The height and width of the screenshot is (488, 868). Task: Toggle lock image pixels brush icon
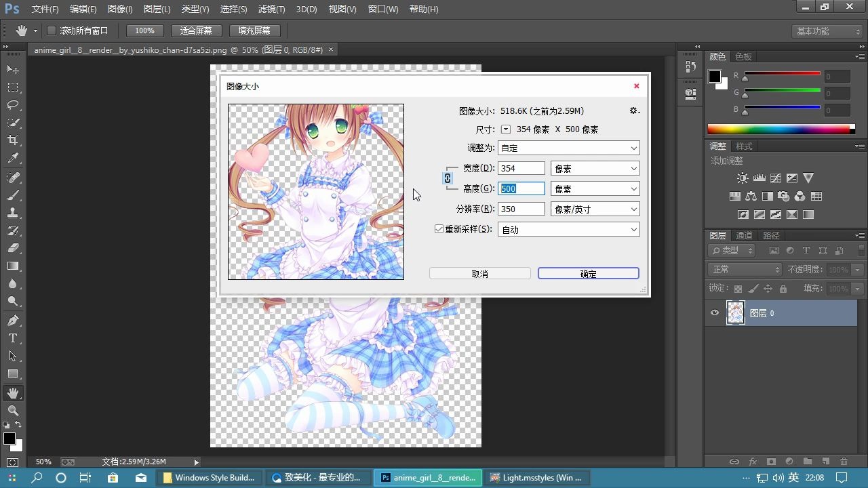pos(753,289)
